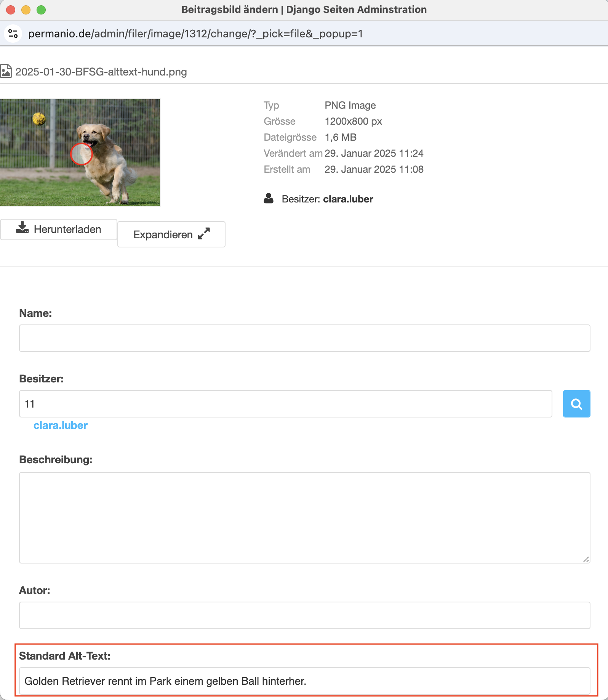The image size is (608, 700).
Task: Click the red window close button
Action: (x=11, y=10)
